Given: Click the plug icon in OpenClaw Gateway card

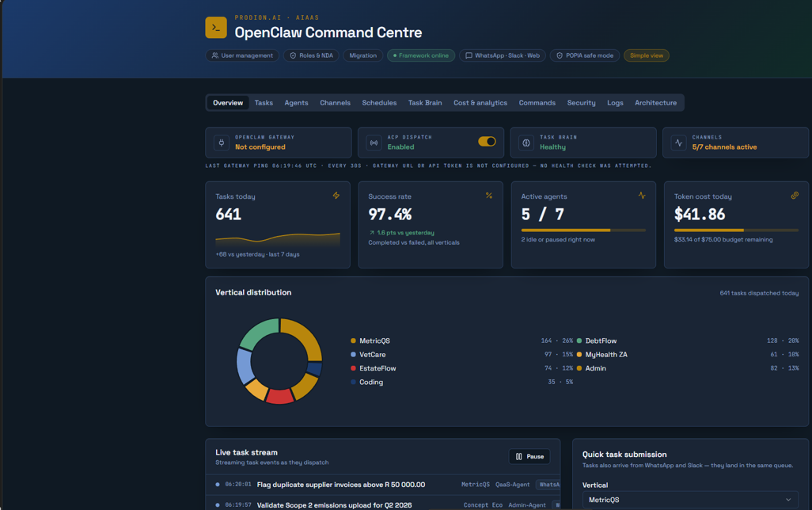Looking at the screenshot, I should tap(222, 143).
